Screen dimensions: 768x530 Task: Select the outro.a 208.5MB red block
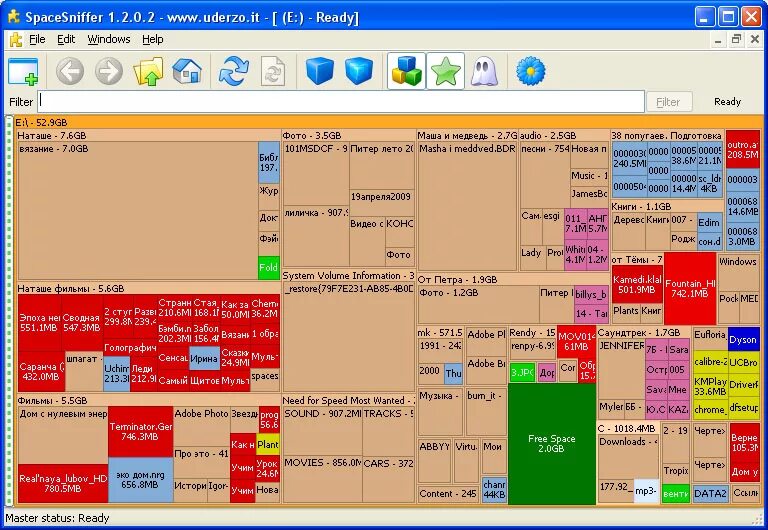click(743, 149)
